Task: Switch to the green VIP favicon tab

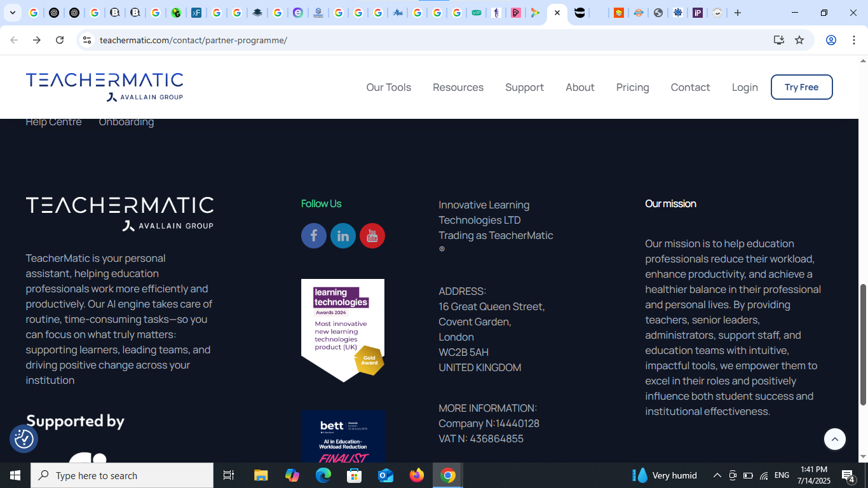Action: (477, 13)
